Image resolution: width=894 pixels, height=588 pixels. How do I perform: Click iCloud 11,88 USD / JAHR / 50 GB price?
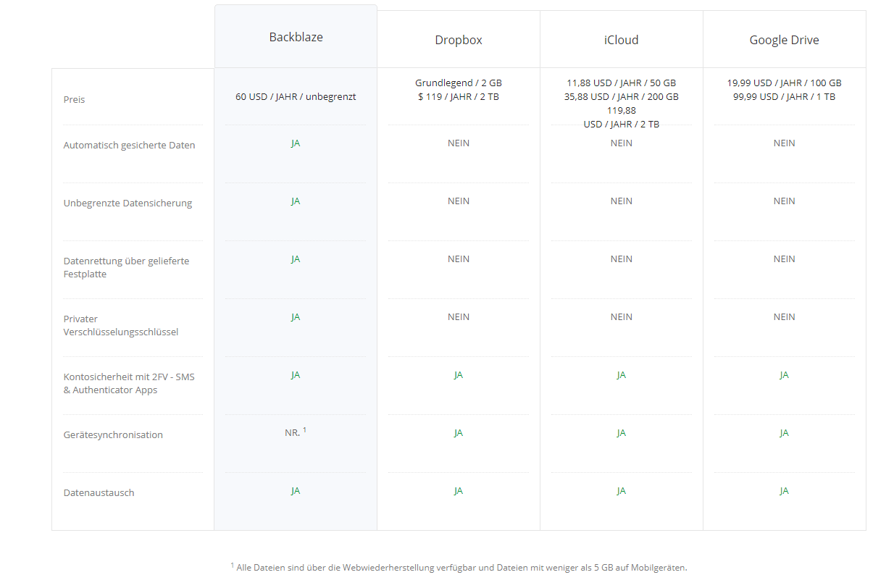pyautogui.click(x=622, y=83)
